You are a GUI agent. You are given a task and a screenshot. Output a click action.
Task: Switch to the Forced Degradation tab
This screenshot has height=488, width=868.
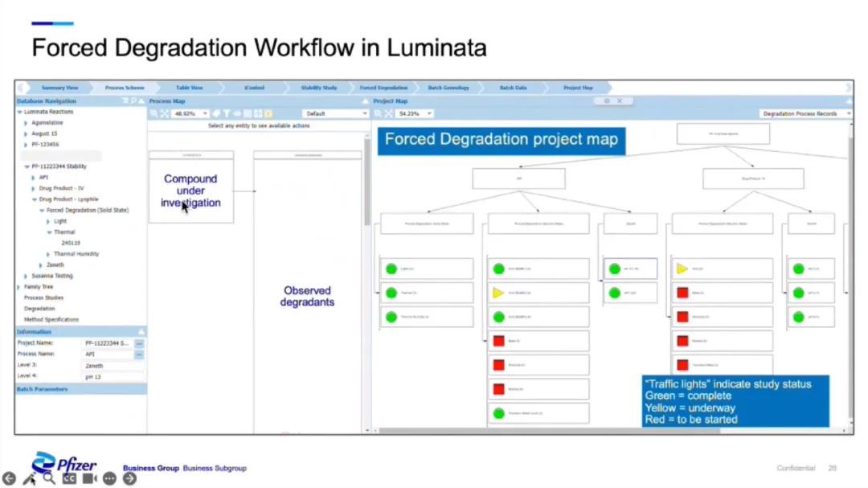[x=383, y=88]
